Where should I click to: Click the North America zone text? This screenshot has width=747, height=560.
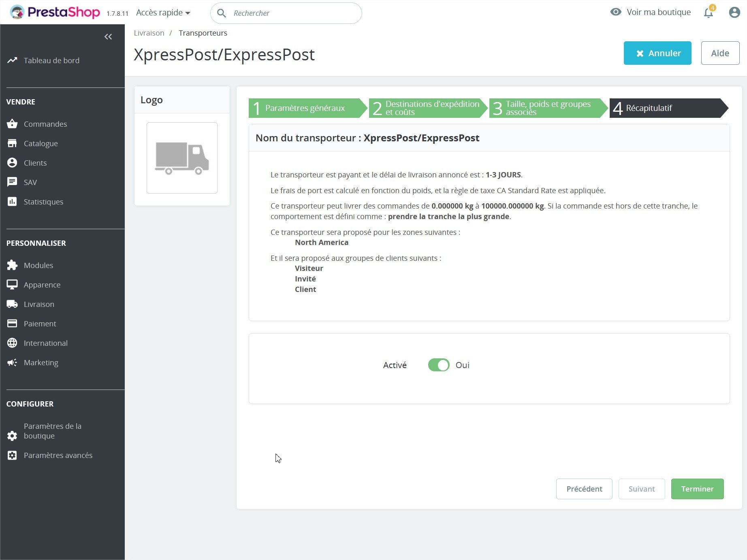[x=322, y=242]
